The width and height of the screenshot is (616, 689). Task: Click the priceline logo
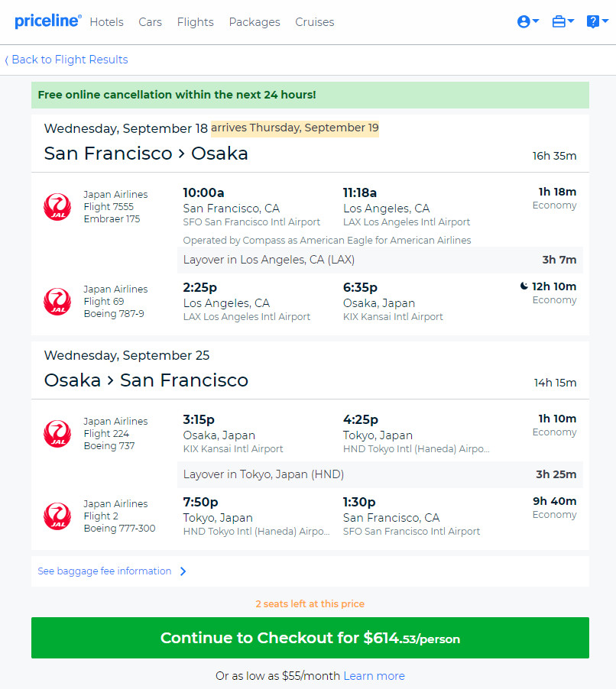point(48,21)
